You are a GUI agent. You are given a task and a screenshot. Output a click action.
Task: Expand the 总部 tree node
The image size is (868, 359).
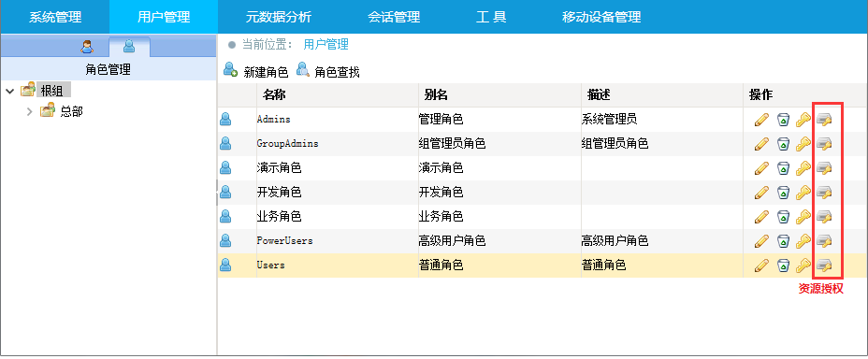(x=30, y=112)
